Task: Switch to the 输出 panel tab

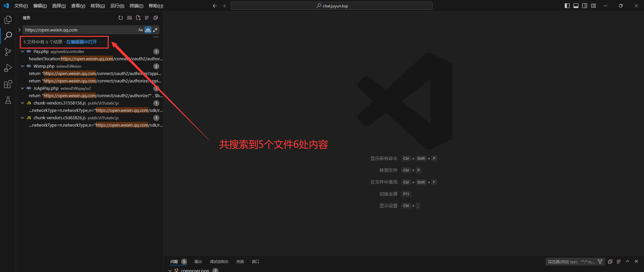Action: pos(198,262)
